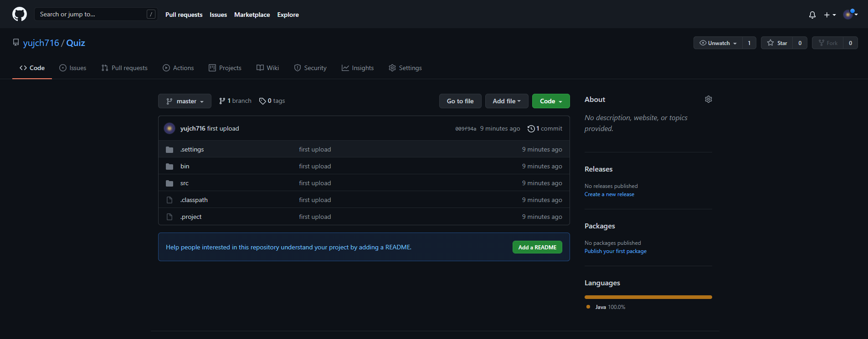
Task: Star the Quiz repository
Action: point(777,43)
